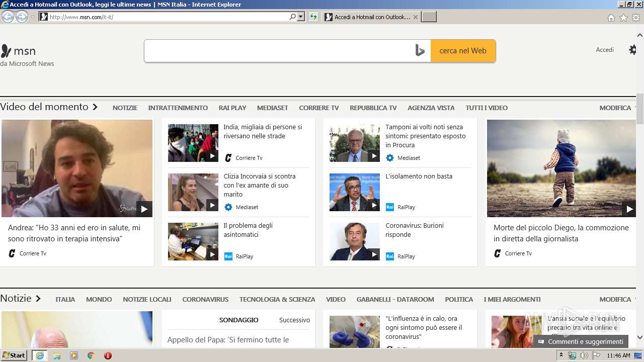Open Tamponi ai volti noti headline
Image resolution: width=644 pixels, height=362 pixels.
tap(426, 136)
